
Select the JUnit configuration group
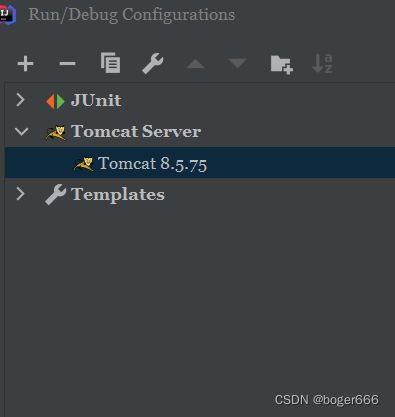[96, 101]
